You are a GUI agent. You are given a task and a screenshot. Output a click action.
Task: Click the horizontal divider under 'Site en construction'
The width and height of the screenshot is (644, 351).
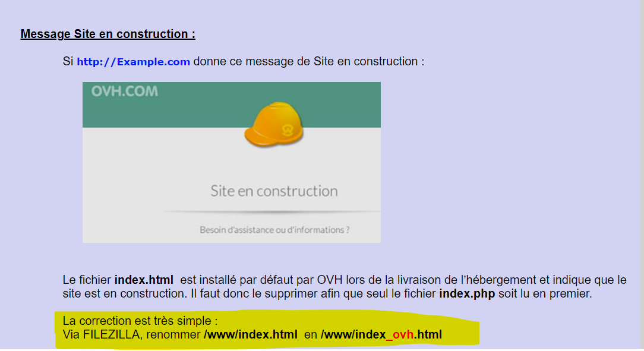tap(272, 212)
